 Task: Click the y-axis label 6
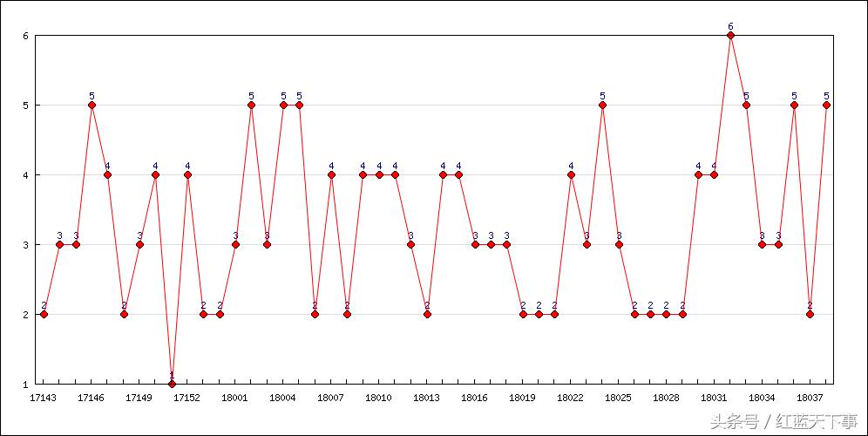(x=24, y=36)
